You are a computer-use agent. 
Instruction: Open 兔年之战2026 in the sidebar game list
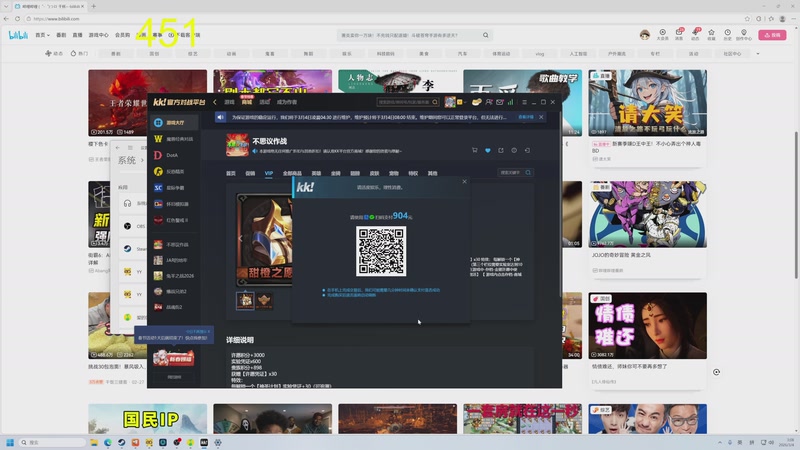pyautogui.click(x=173, y=276)
